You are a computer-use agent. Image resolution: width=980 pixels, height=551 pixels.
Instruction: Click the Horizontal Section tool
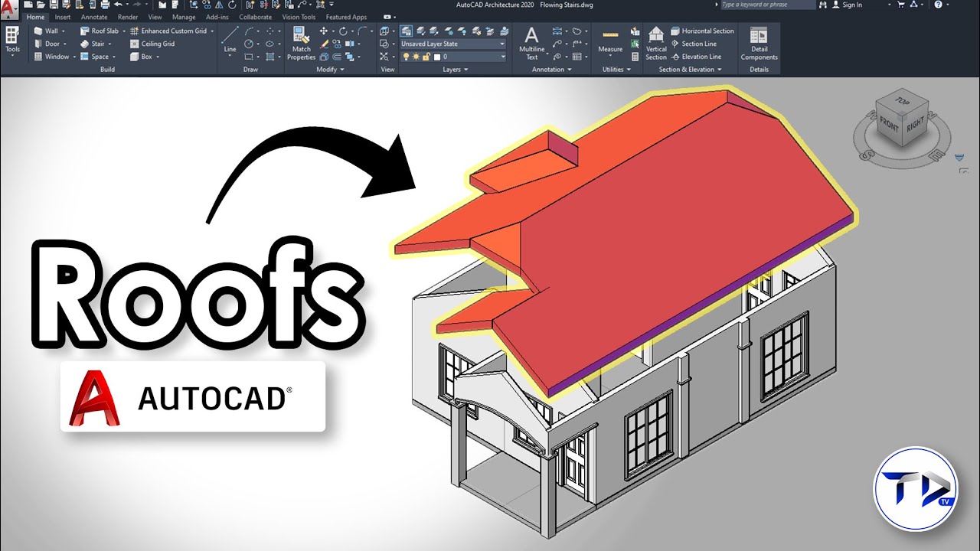point(702,31)
